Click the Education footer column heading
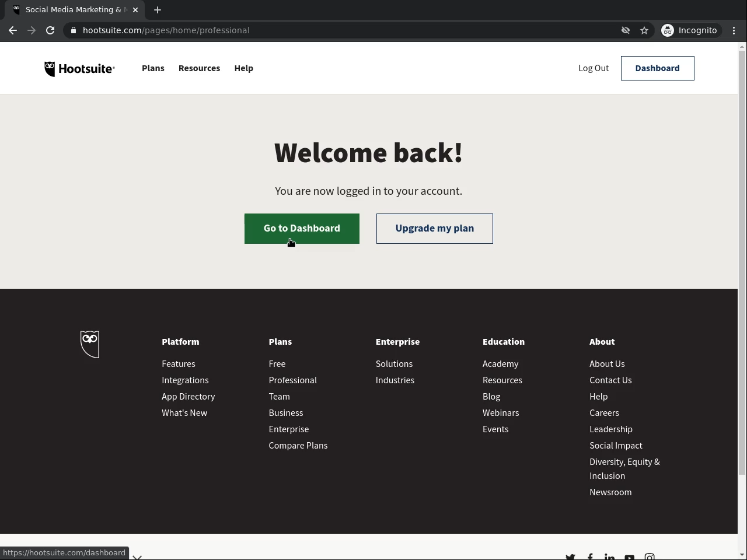The height and width of the screenshot is (560, 747). click(x=504, y=342)
